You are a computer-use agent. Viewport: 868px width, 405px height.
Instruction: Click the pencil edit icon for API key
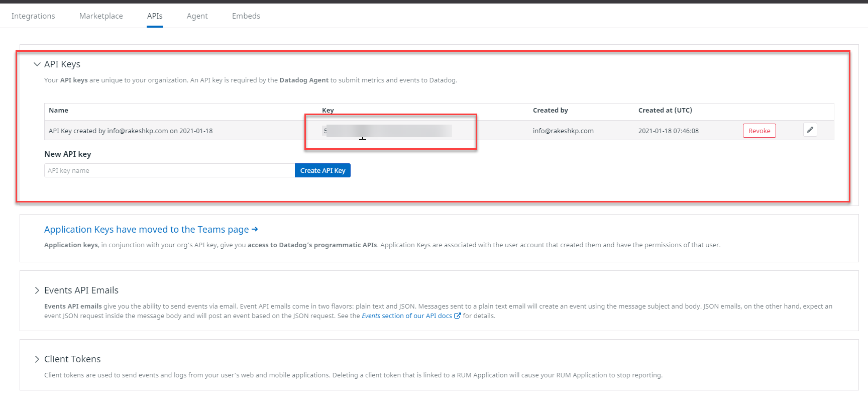click(x=810, y=130)
